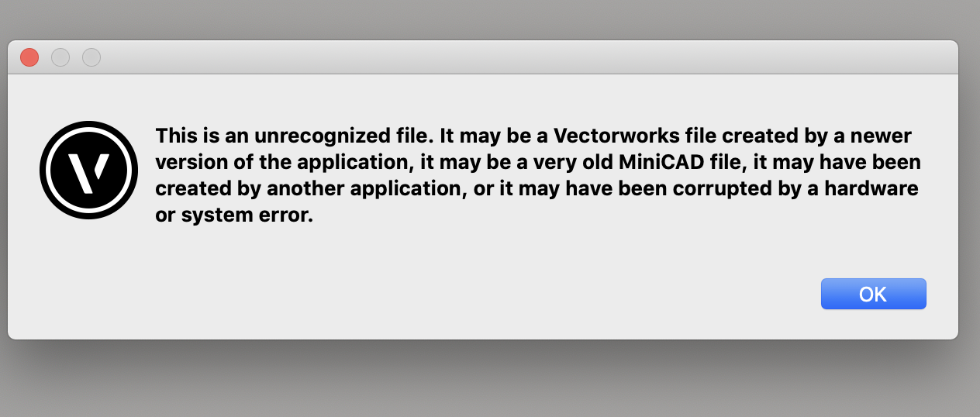
Task: Click the word "hardware" in the message
Action: pyautogui.click(x=881, y=190)
